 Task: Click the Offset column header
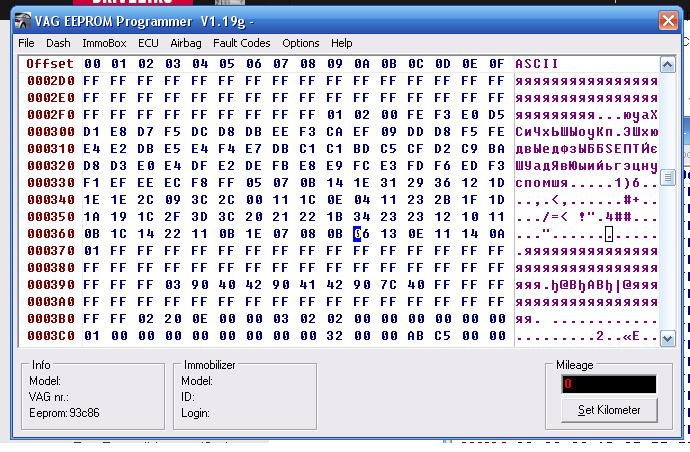pos(50,64)
